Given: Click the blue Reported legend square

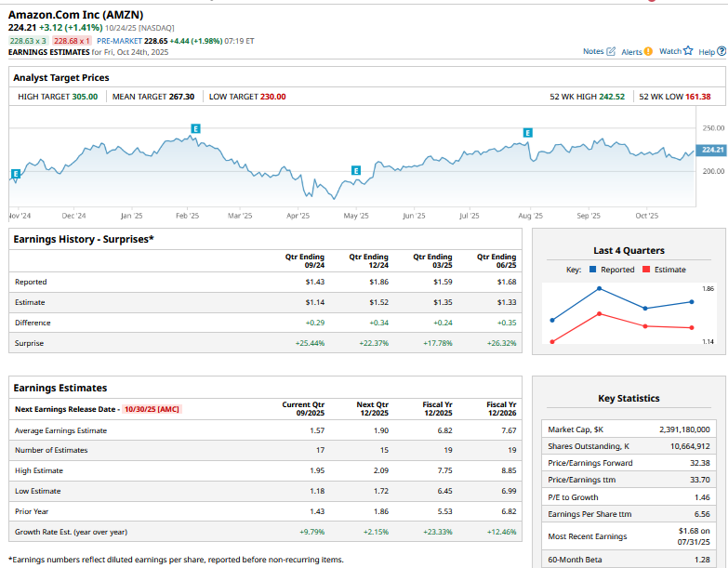Looking at the screenshot, I should click(591, 270).
